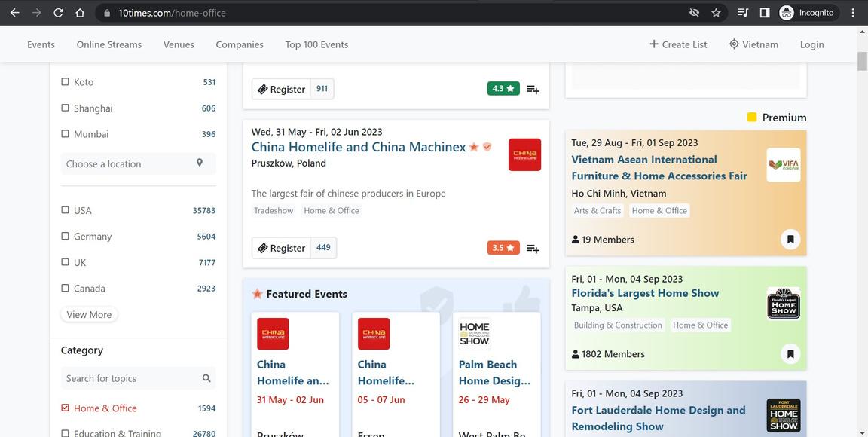The image size is (868, 437).
Task: Click the page vertical scrollbar thumb
Action: (863, 61)
